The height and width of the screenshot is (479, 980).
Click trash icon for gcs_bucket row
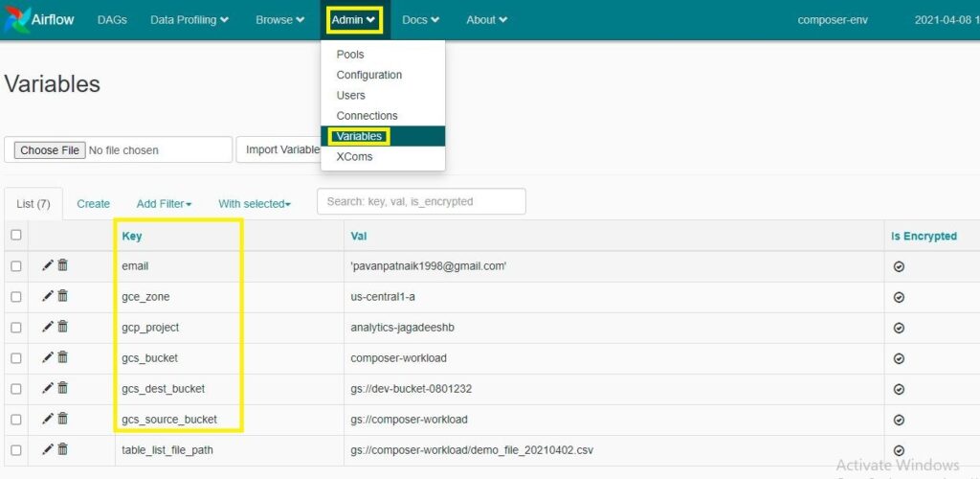(63, 357)
